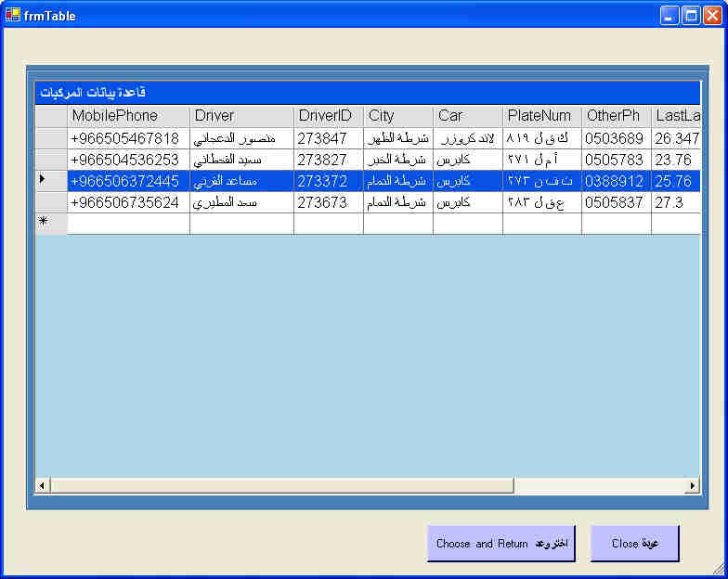728x579 pixels.
Task: Click the empty MobilePhone cell in new row
Action: pos(128,224)
